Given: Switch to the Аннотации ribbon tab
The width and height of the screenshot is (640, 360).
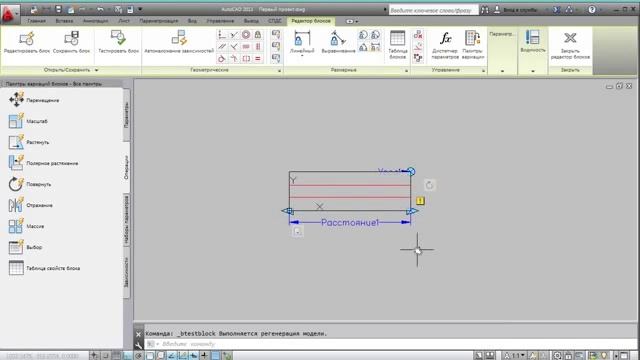Looking at the screenshot, I should [x=96, y=21].
